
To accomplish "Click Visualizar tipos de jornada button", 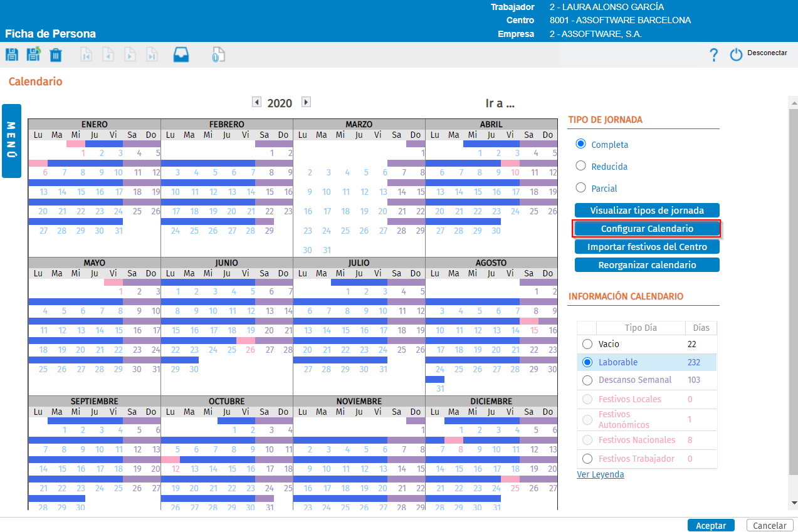I will click(x=647, y=211).
